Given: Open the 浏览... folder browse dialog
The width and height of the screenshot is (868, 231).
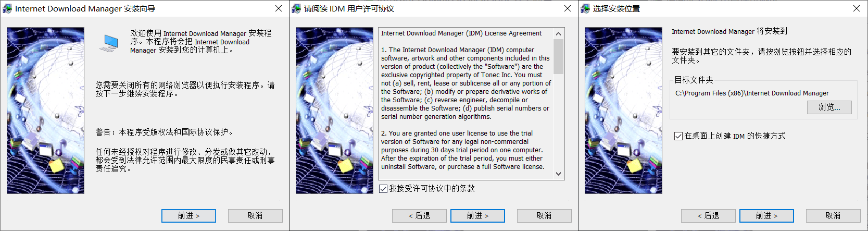Looking at the screenshot, I should (829, 107).
